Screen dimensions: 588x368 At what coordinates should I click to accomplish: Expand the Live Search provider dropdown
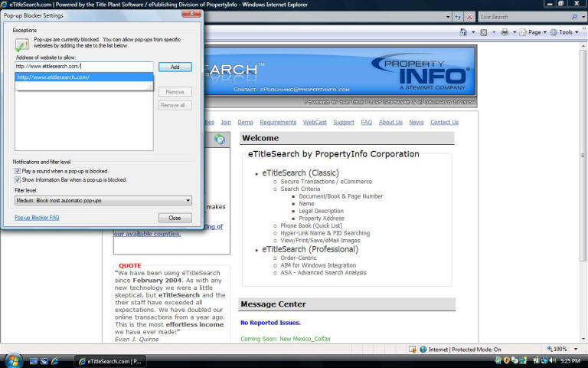(583, 17)
